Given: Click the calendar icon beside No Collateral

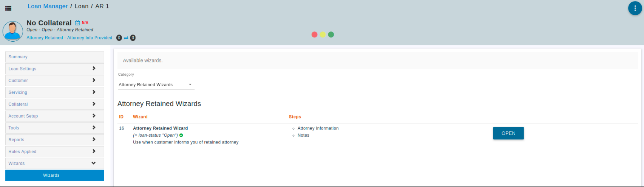Looking at the screenshot, I should [77, 23].
